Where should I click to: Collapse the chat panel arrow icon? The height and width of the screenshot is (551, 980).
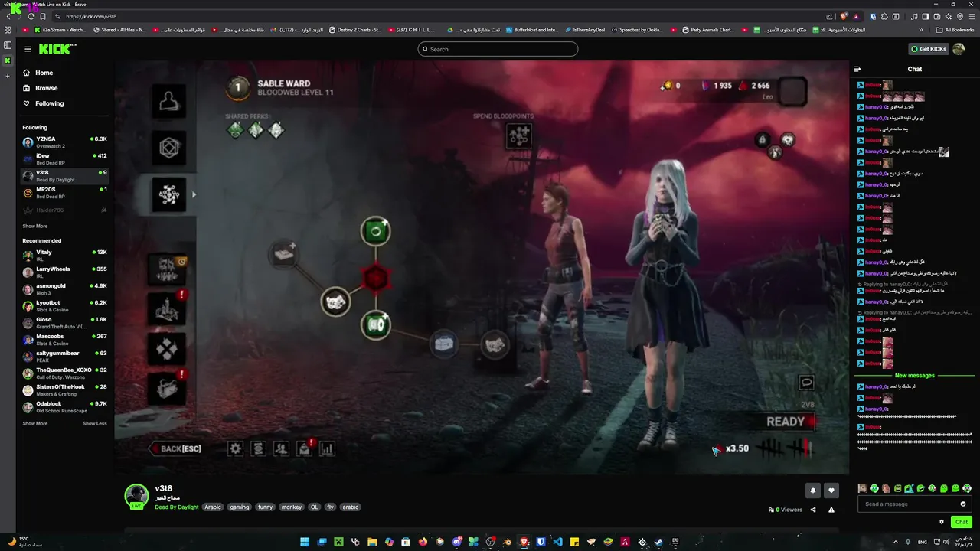point(857,69)
